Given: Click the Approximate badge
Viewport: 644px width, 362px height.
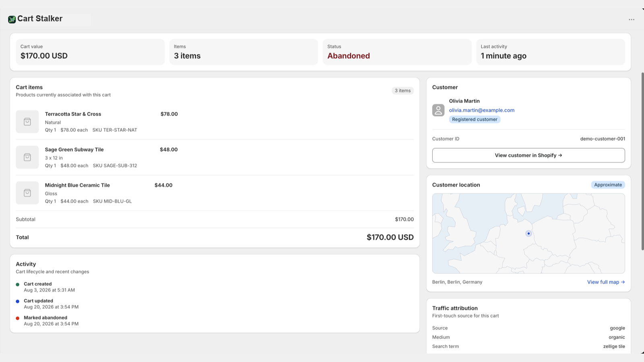Looking at the screenshot, I should (x=608, y=185).
